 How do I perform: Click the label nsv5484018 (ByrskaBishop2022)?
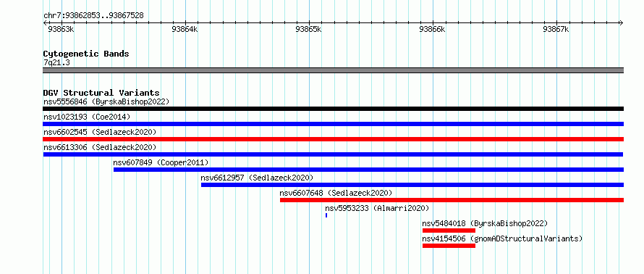(486, 223)
